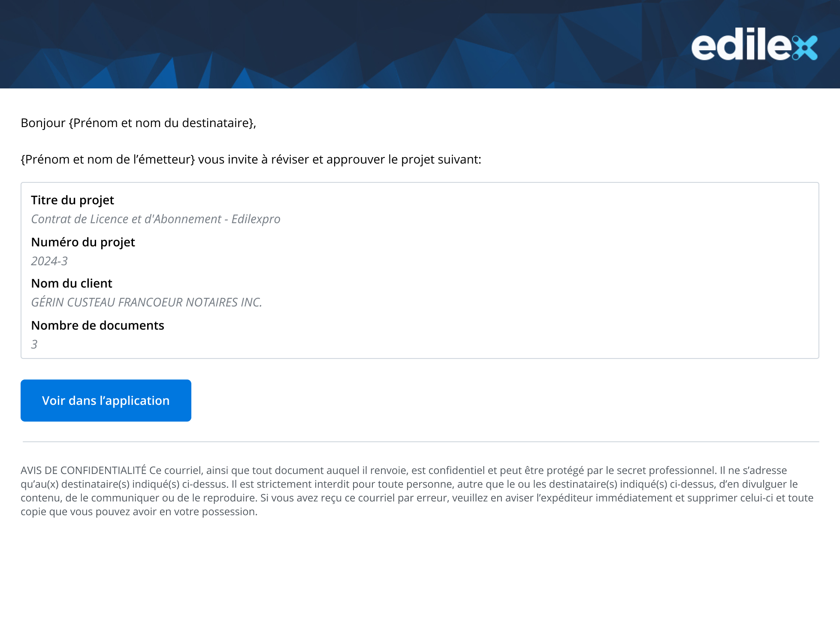Screen dimensions: 840x619
Task: Click the project title Contrat de Licence et d'Abonnement
Action: point(155,219)
